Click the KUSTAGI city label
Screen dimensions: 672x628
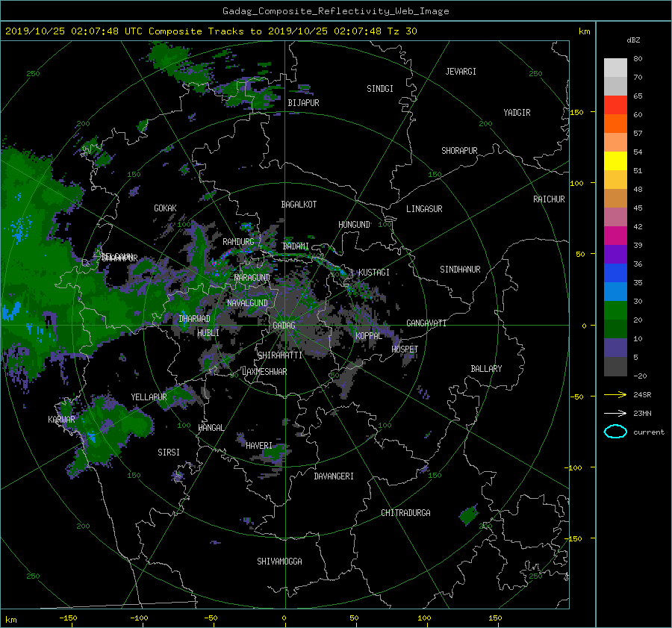click(374, 273)
